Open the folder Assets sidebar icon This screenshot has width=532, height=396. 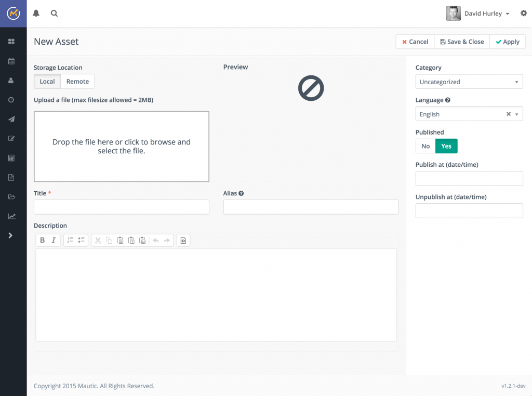[11, 197]
